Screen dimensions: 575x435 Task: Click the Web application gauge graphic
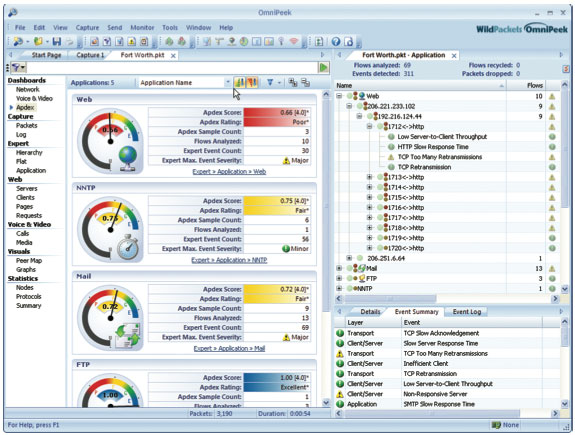pyautogui.click(x=110, y=141)
